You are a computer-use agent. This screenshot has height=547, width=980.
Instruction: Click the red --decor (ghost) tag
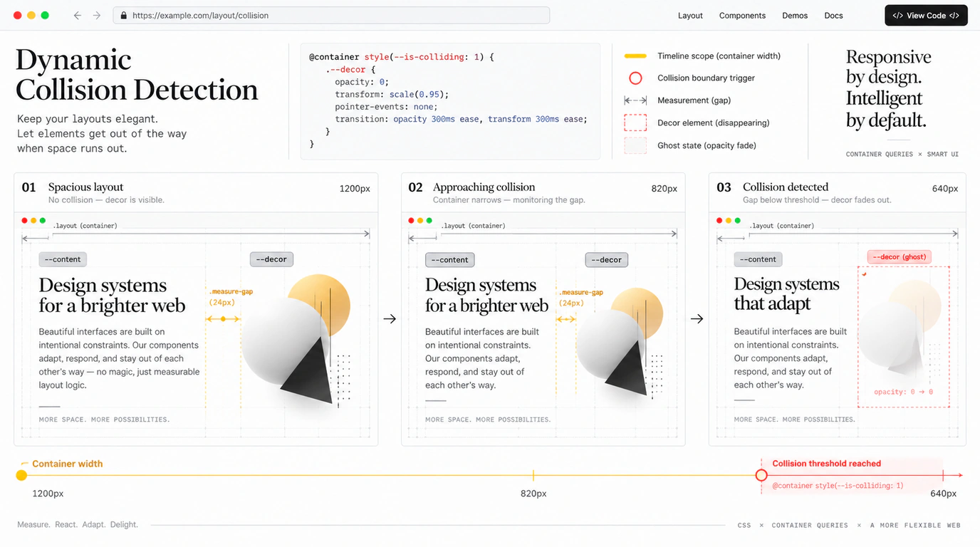coord(899,256)
